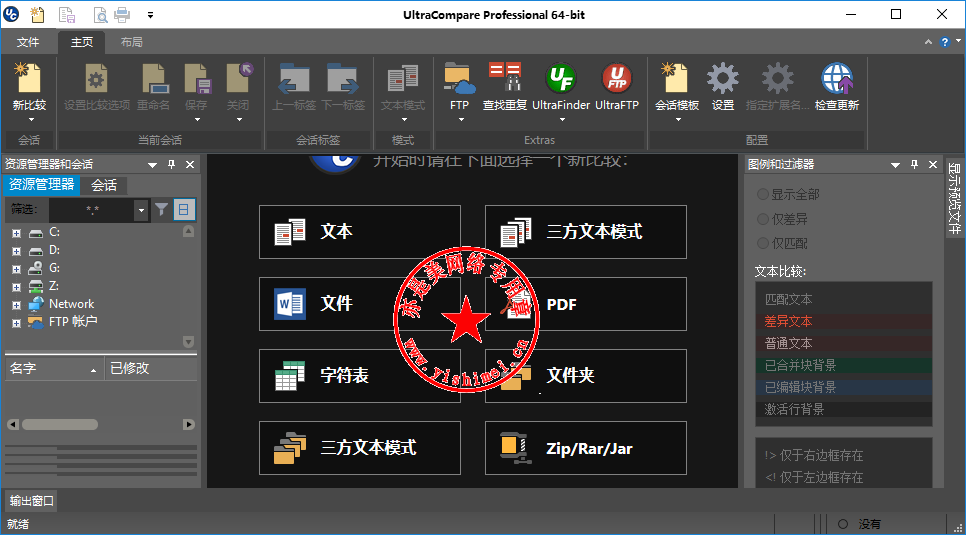Viewport: 966px width, 535px height.
Task: Click the ribbon Close (关闭) session icon
Action: coord(240,78)
